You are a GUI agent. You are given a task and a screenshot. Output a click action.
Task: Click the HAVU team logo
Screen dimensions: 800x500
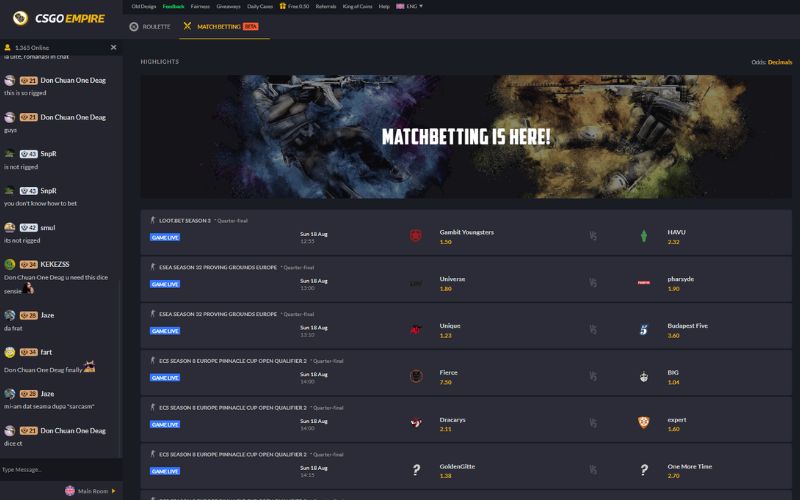click(644, 236)
